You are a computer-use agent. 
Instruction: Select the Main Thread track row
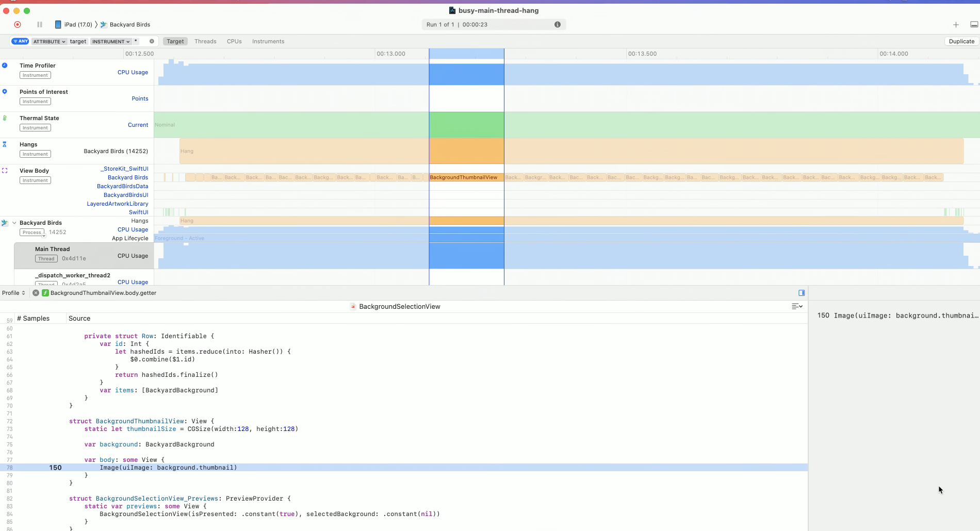84,256
